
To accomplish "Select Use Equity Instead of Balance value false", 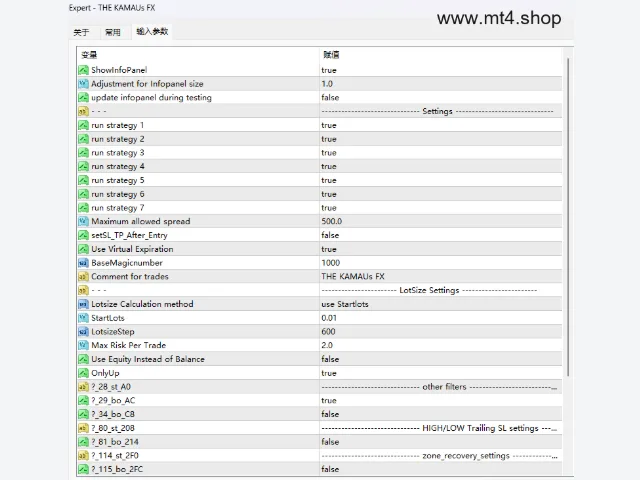I will [x=330, y=359].
